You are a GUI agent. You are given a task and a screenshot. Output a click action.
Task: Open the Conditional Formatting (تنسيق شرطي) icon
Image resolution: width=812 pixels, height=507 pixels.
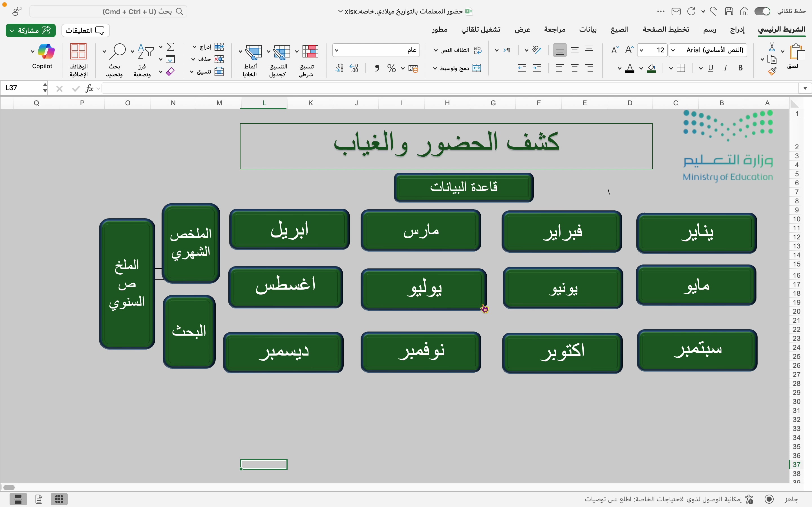[x=310, y=52]
